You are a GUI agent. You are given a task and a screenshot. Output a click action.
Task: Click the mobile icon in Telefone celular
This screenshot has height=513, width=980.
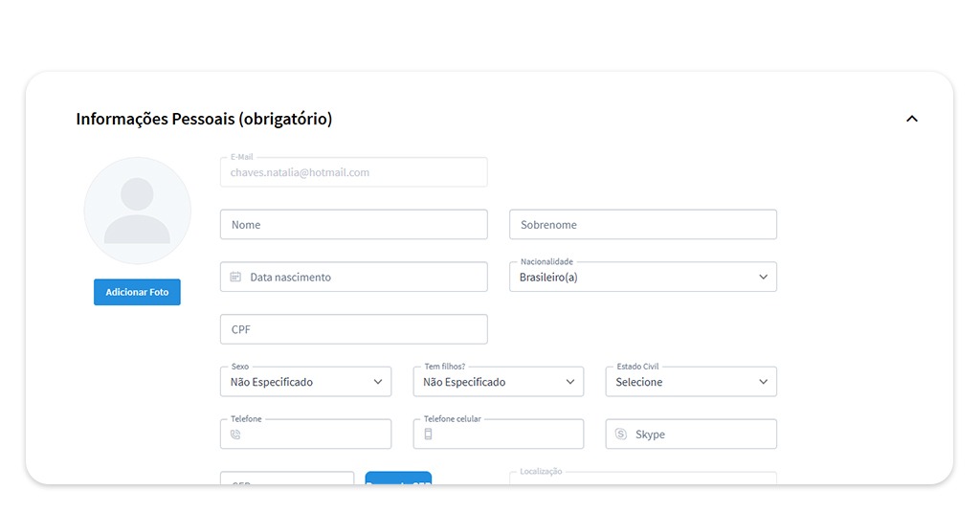click(428, 435)
